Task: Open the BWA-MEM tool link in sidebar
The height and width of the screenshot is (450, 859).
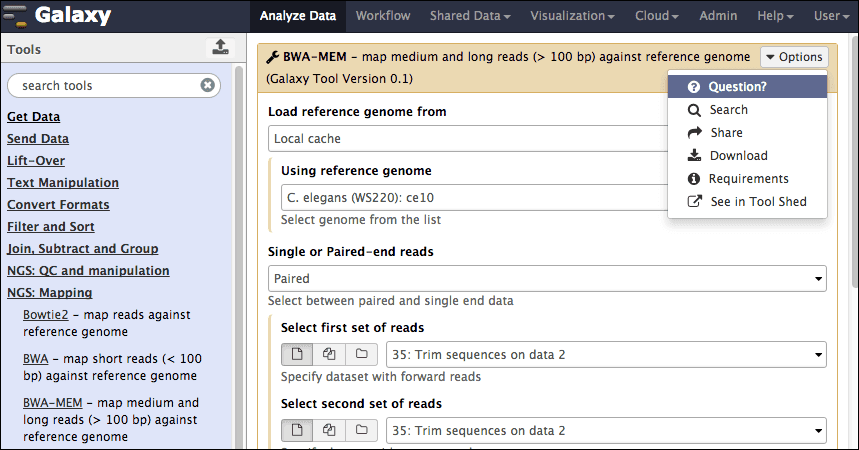Action: [53, 402]
